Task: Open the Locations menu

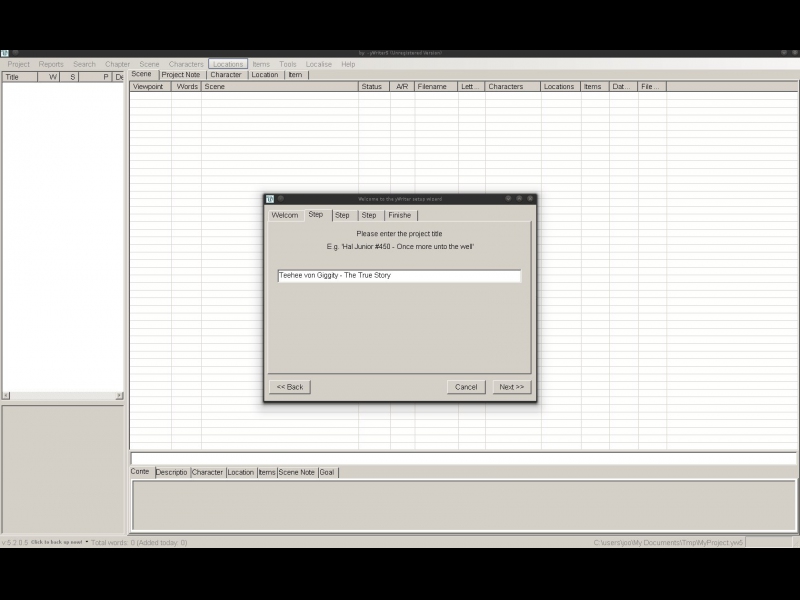Action: click(x=227, y=64)
